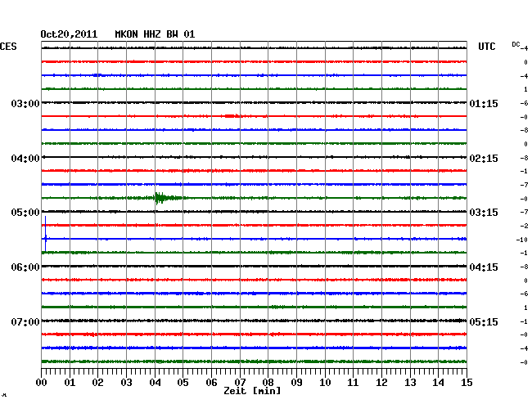Click the date label Oct20,2011
This screenshot has height=404, width=532.
tap(69, 34)
